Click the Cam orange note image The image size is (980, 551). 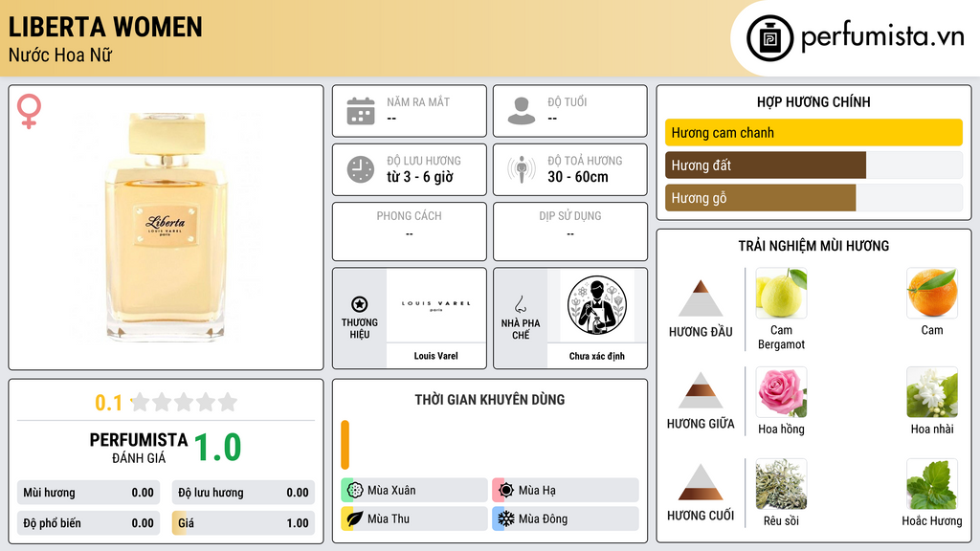pyautogui.click(x=932, y=293)
